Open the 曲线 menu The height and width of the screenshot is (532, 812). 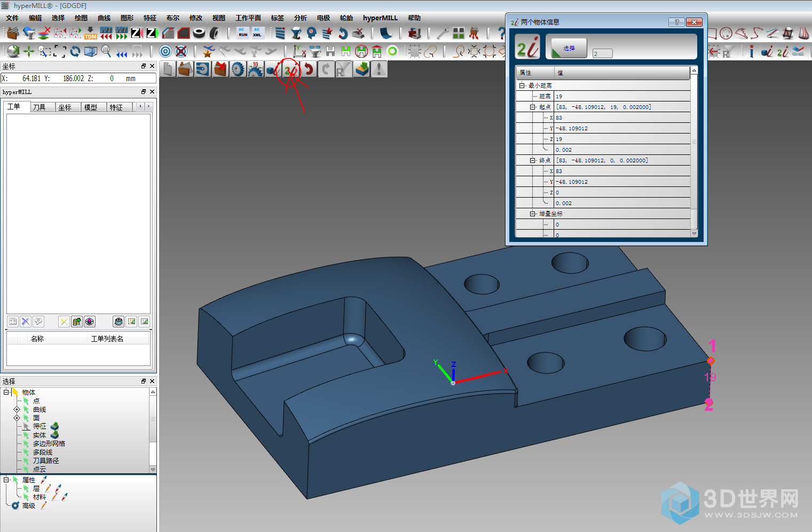(104, 18)
